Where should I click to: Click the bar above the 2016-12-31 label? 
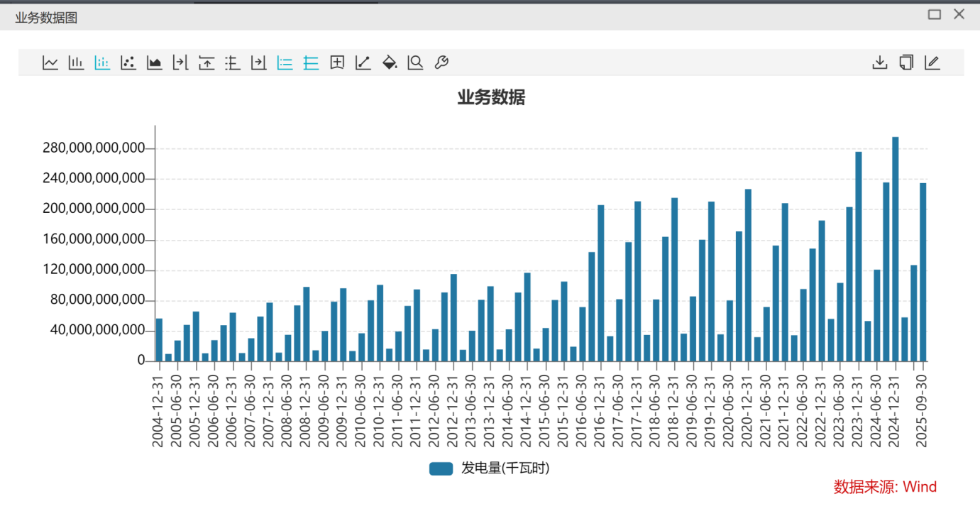point(601,283)
